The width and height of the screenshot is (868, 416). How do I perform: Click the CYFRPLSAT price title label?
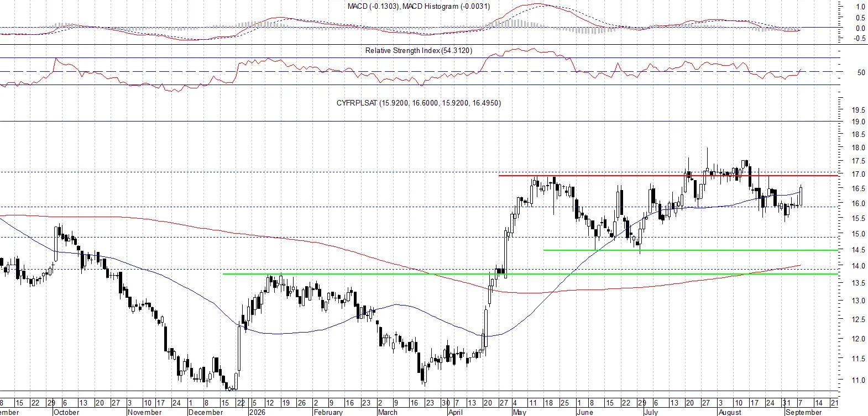tap(419, 103)
